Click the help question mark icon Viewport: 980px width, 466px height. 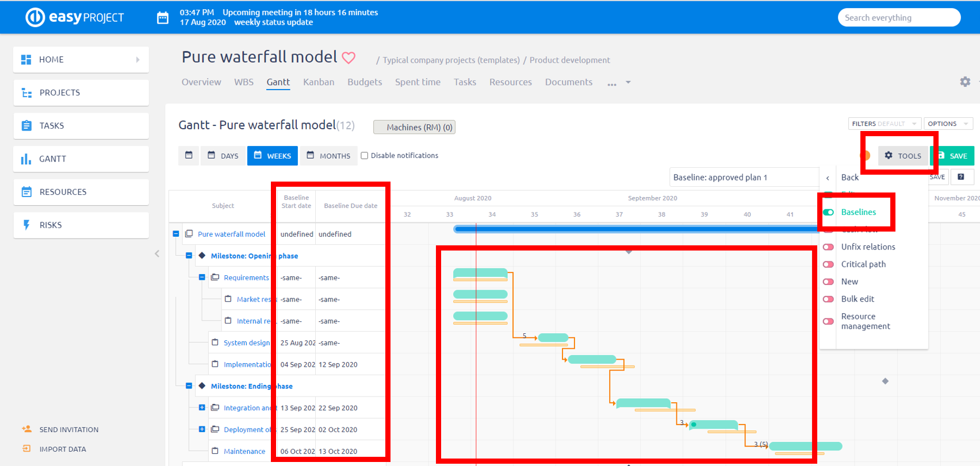tap(960, 177)
